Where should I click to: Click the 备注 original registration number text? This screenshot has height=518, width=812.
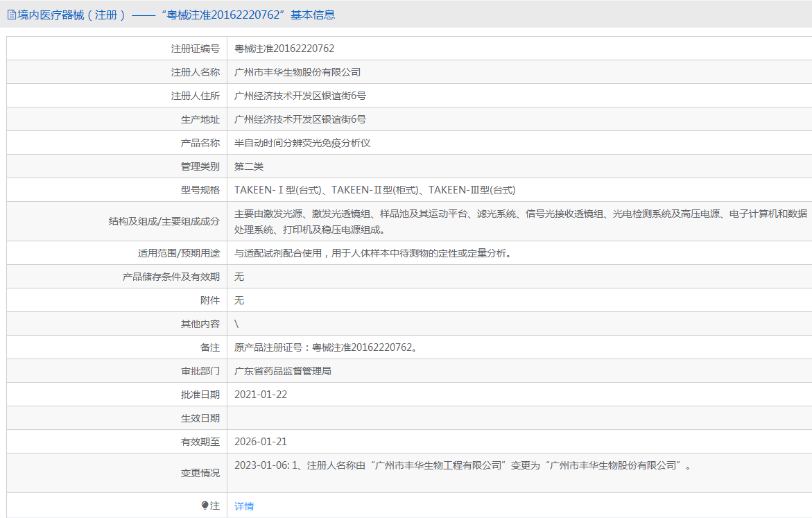pyautogui.click(x=326, y=347)
